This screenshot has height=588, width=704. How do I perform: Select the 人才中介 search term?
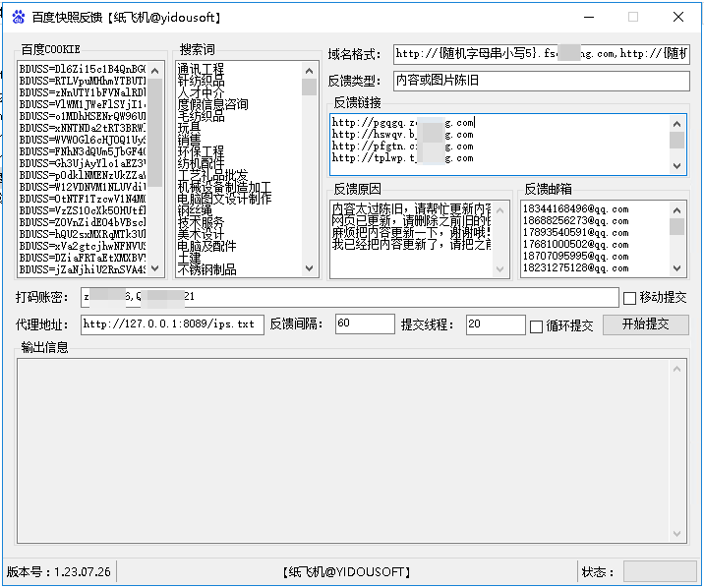tap(201, 92)
